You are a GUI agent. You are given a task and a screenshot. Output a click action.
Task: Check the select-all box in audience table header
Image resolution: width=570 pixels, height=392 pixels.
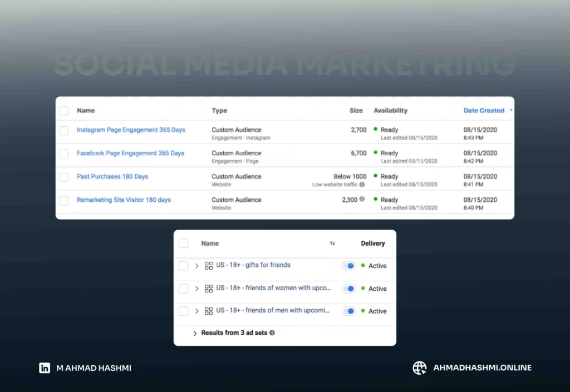64,111
